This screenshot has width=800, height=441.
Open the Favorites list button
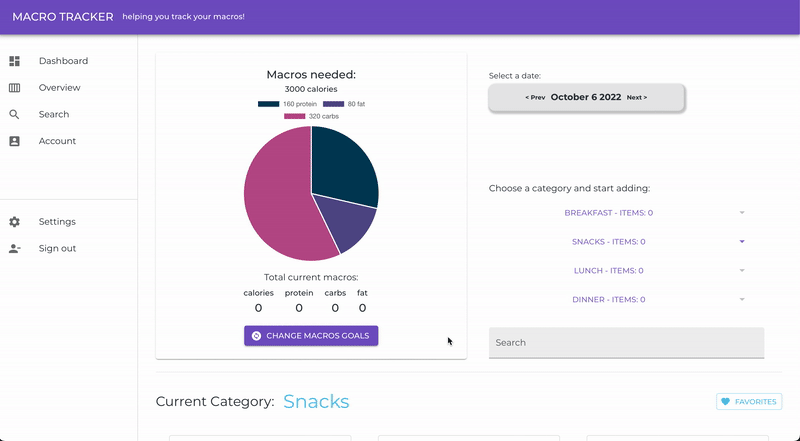point(749,402)
